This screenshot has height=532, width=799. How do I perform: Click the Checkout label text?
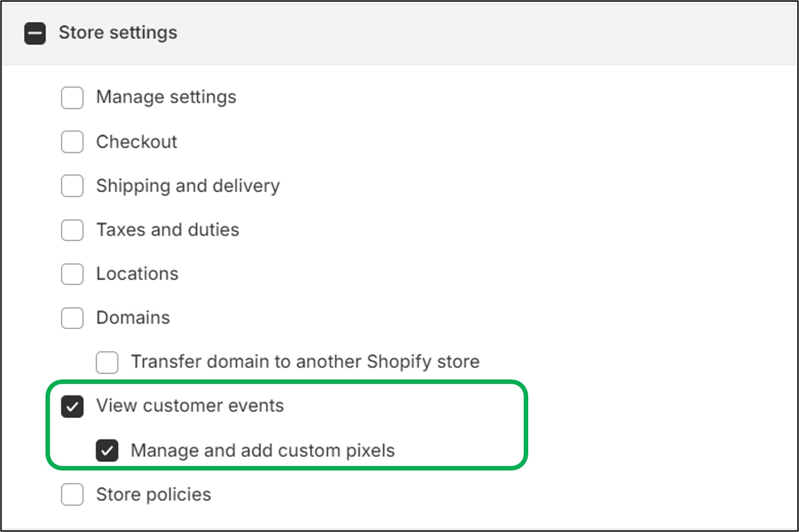pos(136,141)
